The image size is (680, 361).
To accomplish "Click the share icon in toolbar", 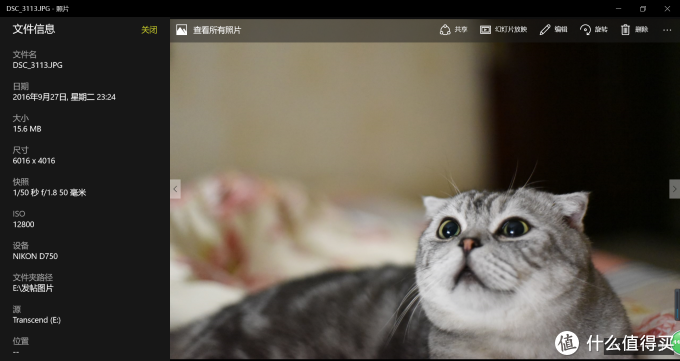I will click(x=445, y=30).
